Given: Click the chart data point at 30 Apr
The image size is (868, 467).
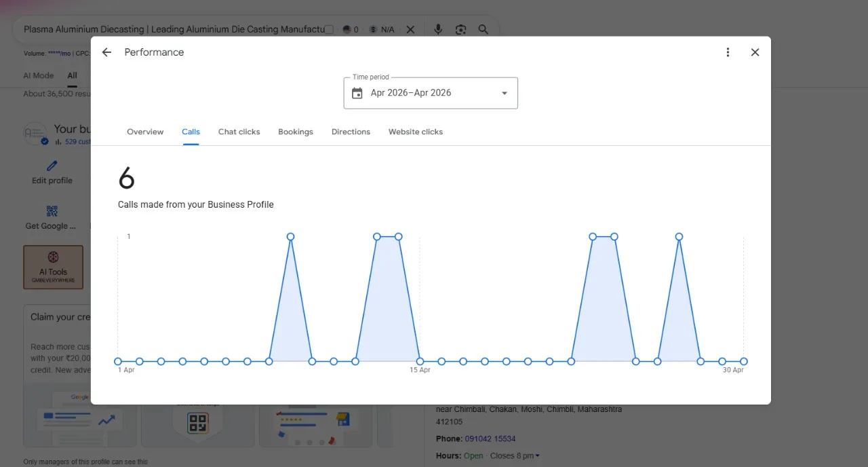Looking at the screenshot, I should click(x=744, y=361).
